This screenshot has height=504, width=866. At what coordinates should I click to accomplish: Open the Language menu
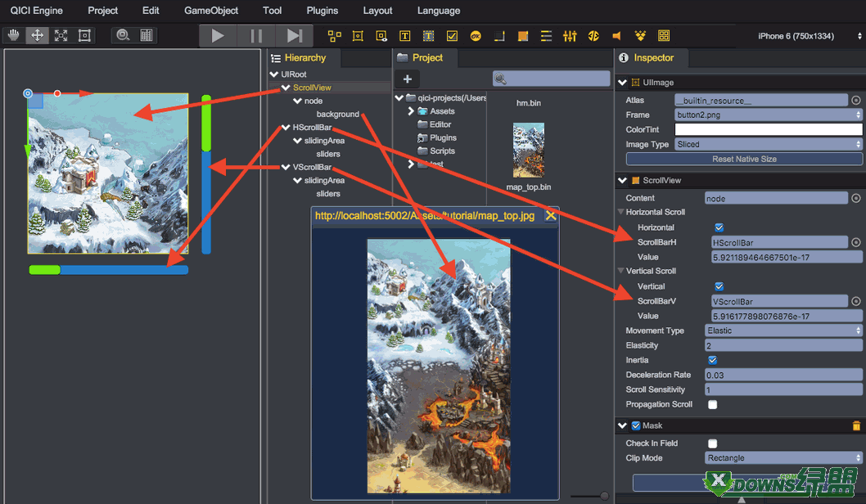click(x=439, y=11)
